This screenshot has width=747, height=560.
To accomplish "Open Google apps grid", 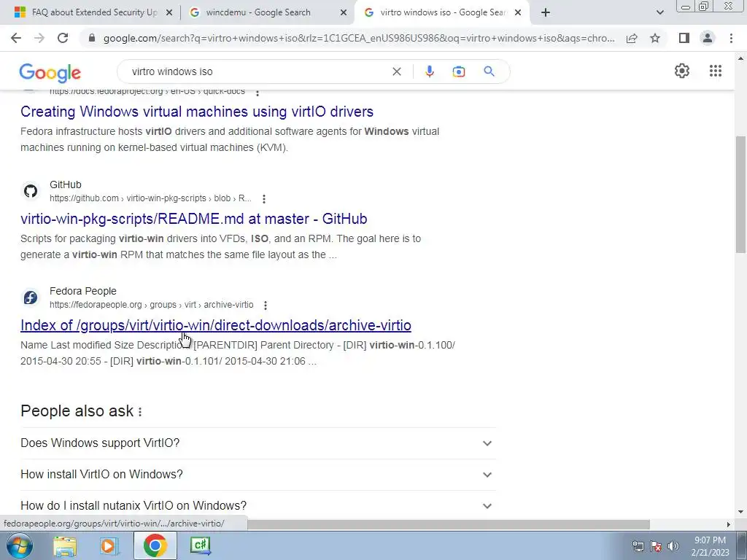I will 715,71.
